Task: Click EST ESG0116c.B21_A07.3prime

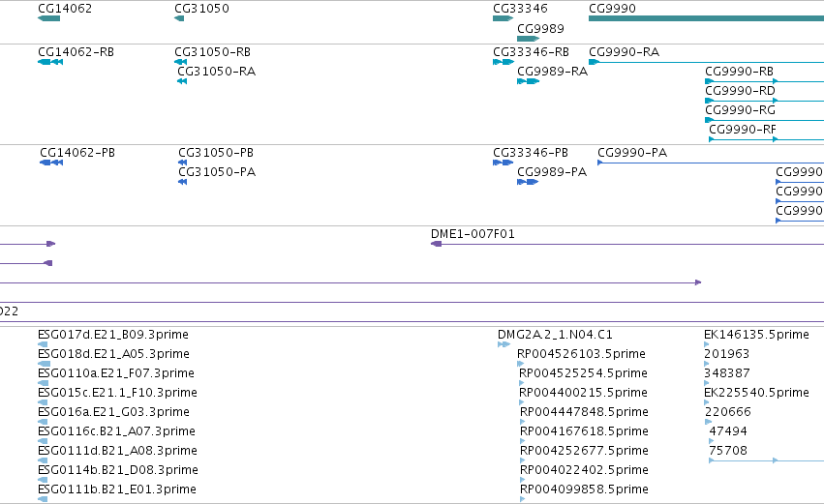Action: coord(116,431)
